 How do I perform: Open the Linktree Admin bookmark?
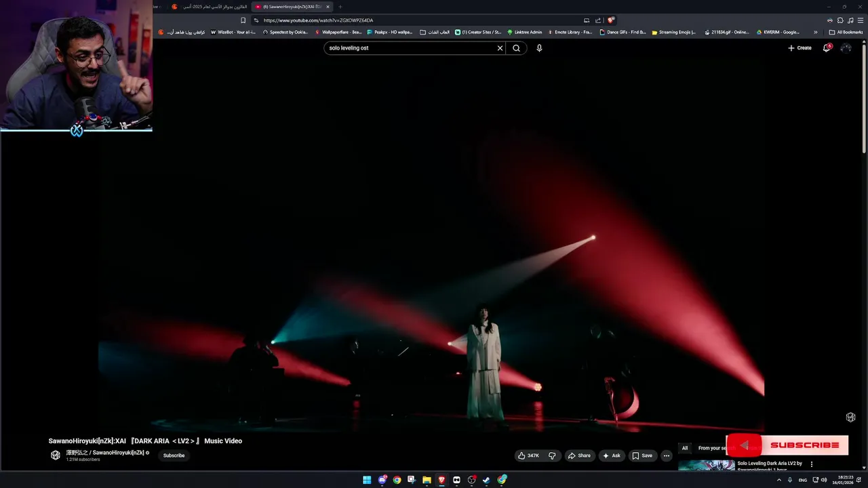[525, 32]
